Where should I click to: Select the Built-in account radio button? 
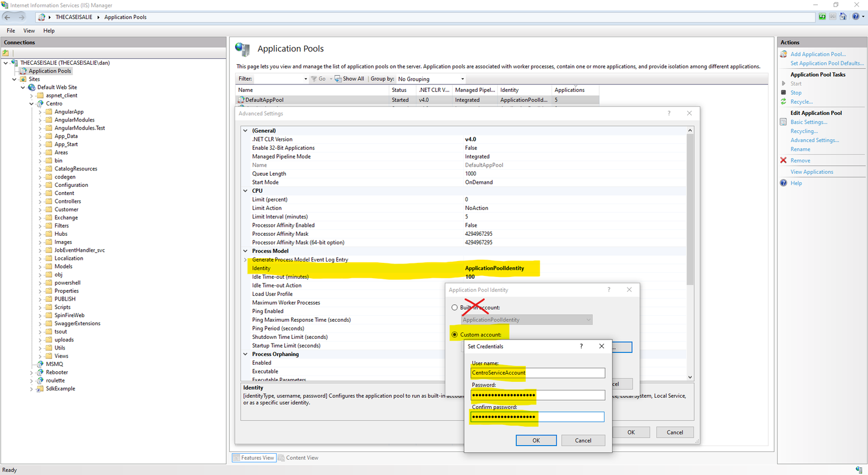click(x=454, y=308)
